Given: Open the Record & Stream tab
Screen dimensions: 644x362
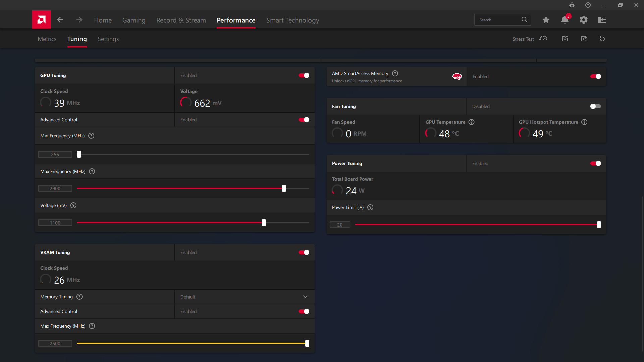Looking at the screenshot, I should 181,20.
